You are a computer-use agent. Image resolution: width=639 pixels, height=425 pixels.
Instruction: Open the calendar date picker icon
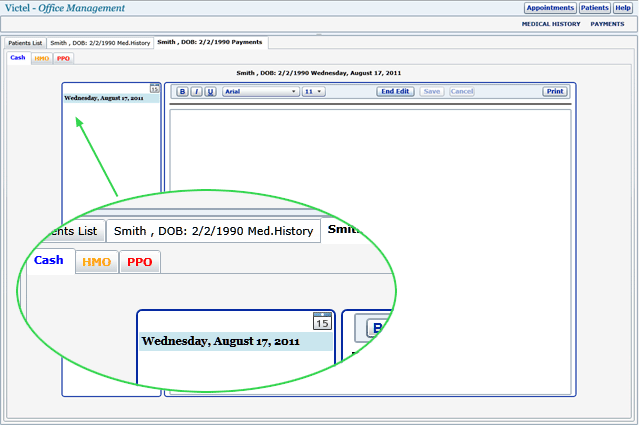(x=154, y=88)
